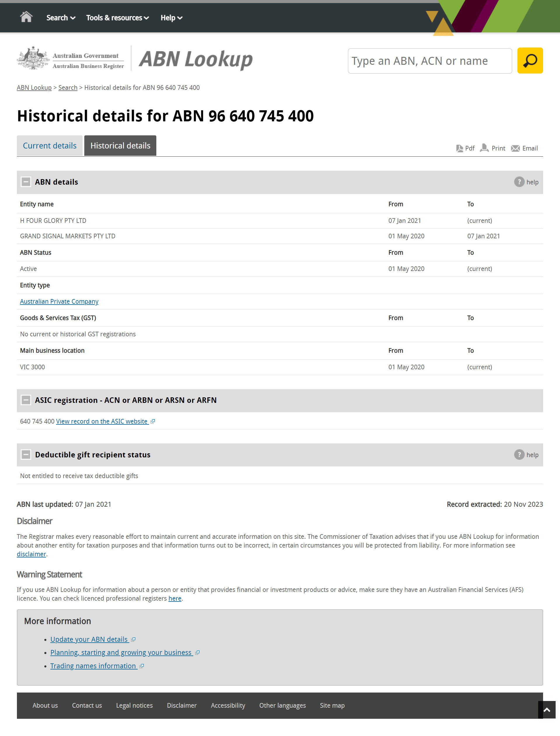Email this ABN record
This screenshot has height=736, width=560.
524,148
